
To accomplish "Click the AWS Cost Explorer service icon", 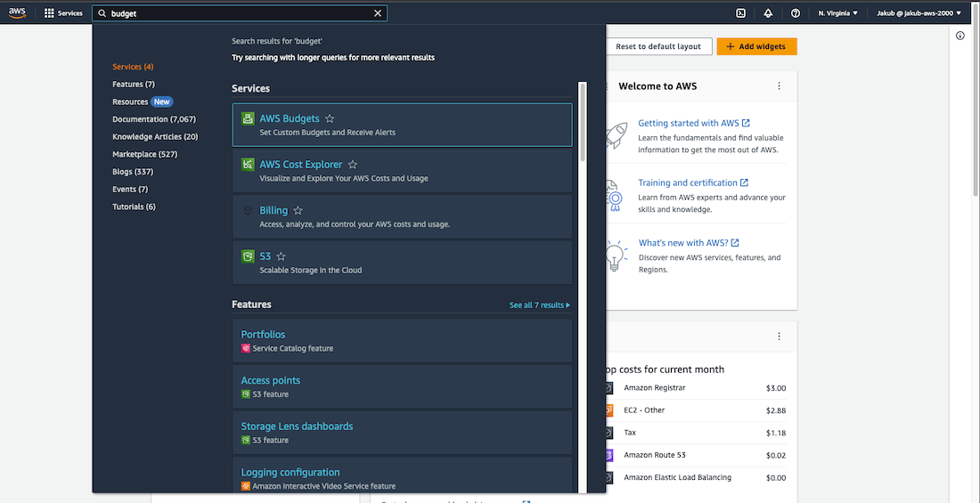I will coord(249,165).
